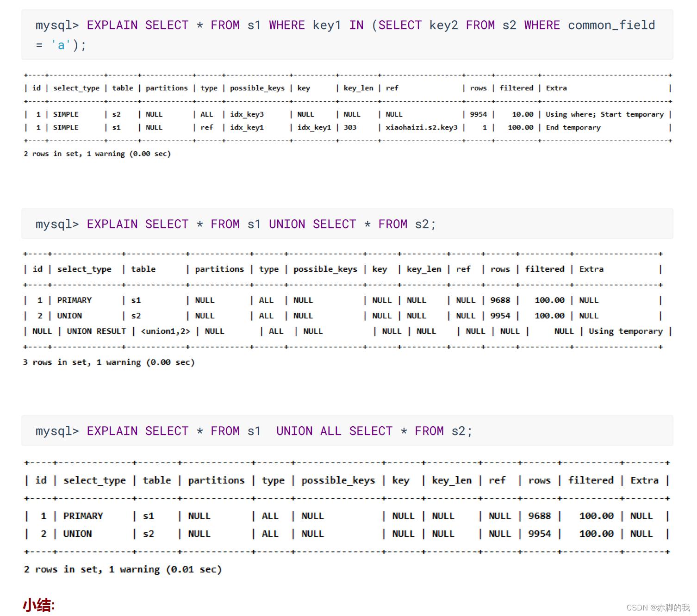Click "PRIMARY" in the UNION ALL result table

83,516
